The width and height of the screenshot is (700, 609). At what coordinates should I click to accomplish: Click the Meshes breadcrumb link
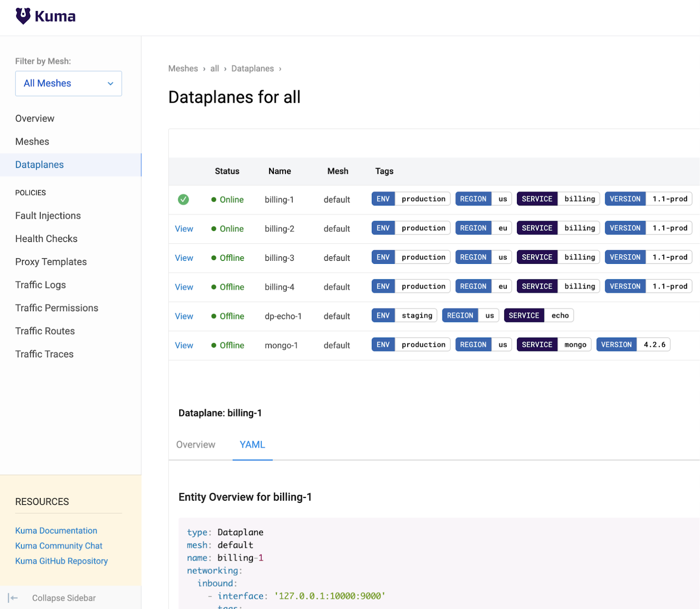click(x=183, y=69)
